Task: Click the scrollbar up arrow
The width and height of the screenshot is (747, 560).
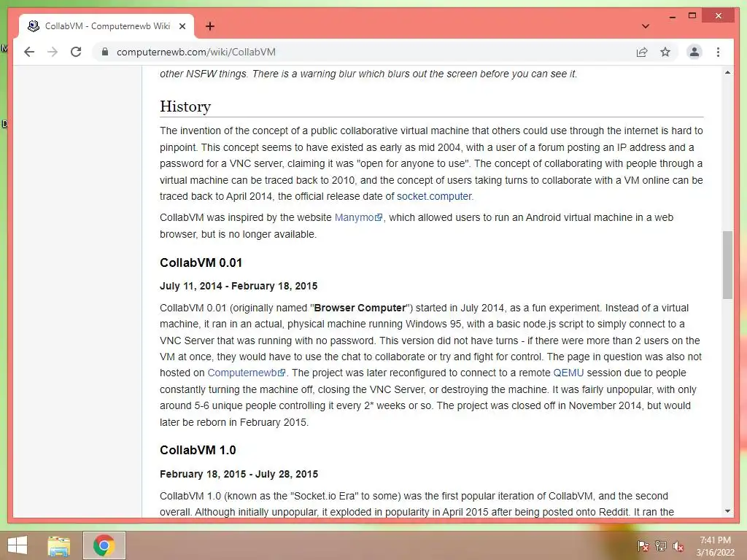Action: click(x=727, y=72)
